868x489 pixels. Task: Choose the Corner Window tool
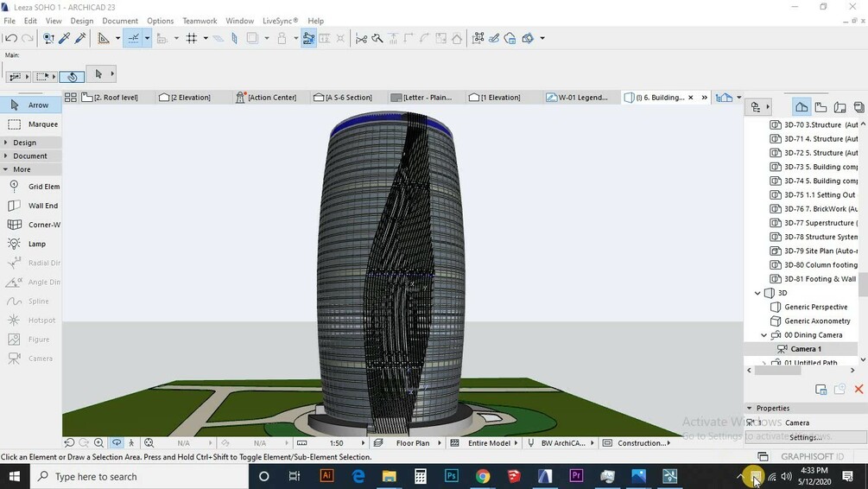click(31, 225)
